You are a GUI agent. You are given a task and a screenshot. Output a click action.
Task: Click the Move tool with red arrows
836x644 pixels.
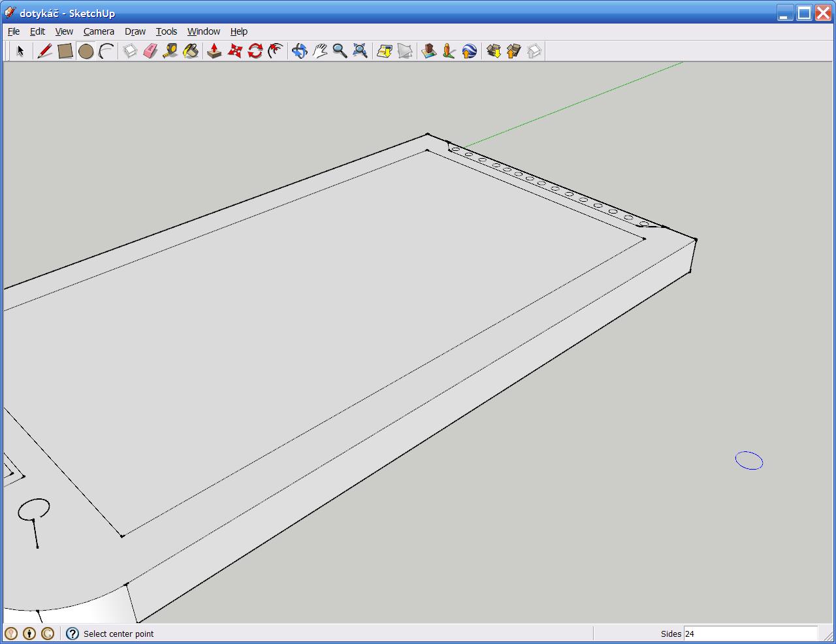pyautogui.click(x=235, y=51)
